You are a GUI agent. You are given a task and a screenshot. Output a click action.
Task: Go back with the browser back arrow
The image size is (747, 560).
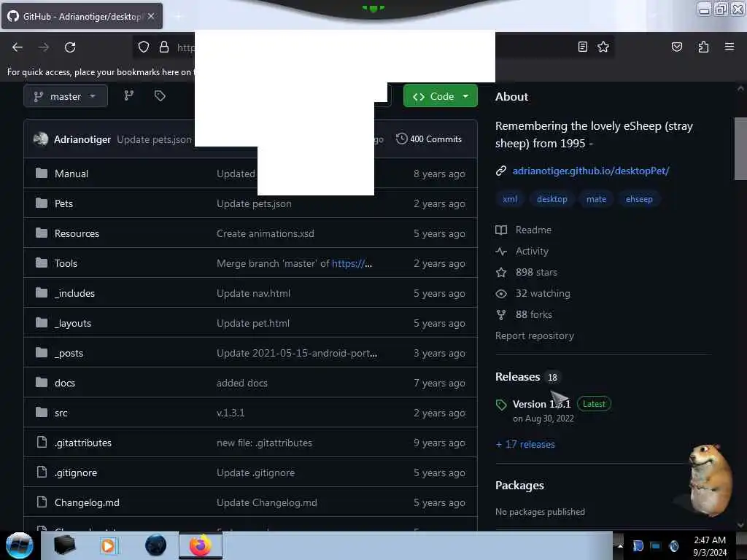[18, 47]
